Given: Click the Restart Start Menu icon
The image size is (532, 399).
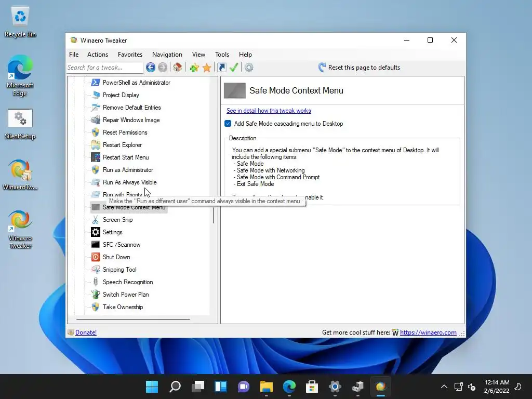Looking at the screenshot, I should coord(96,157).
